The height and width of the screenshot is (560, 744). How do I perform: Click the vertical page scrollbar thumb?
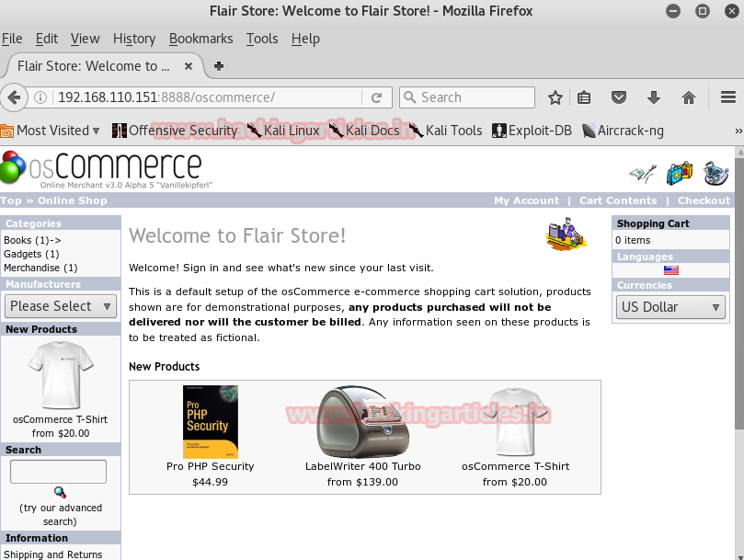tap(739, 294)
